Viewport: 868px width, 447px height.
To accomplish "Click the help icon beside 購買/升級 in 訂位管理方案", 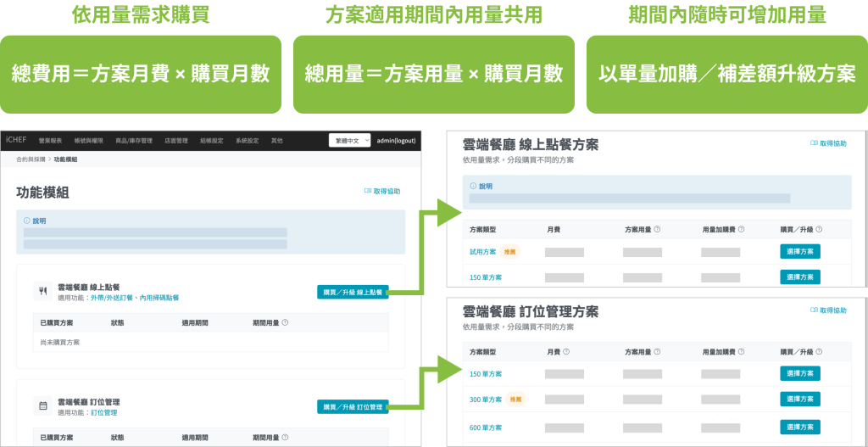I will [819, 351].
